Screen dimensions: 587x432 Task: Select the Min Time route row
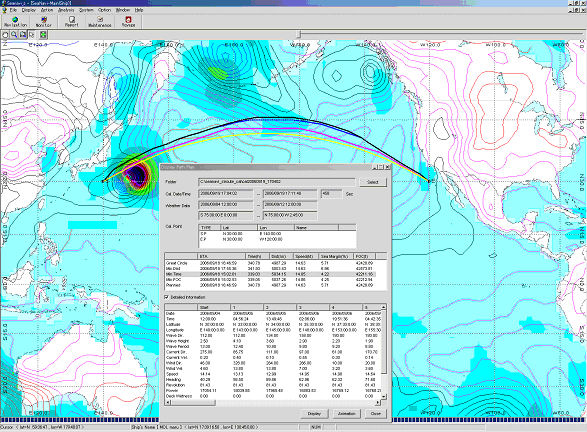[x=270, y=274]
